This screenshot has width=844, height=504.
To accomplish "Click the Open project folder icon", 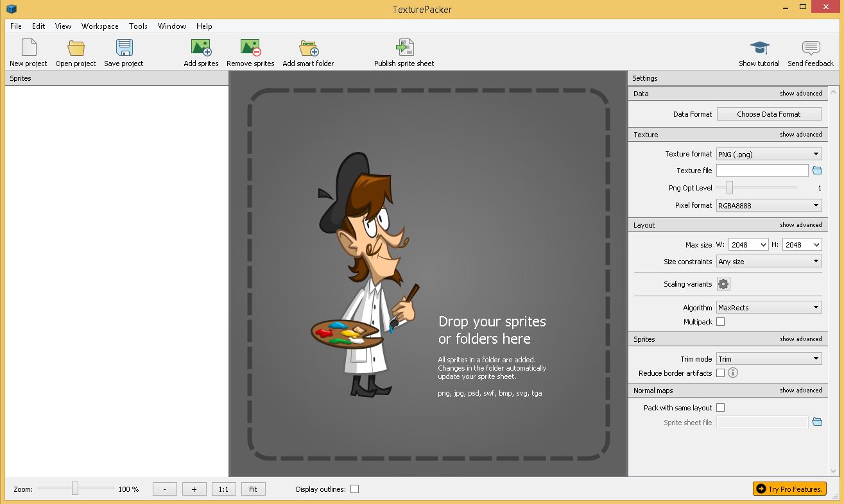I will (x=76, y=48).
